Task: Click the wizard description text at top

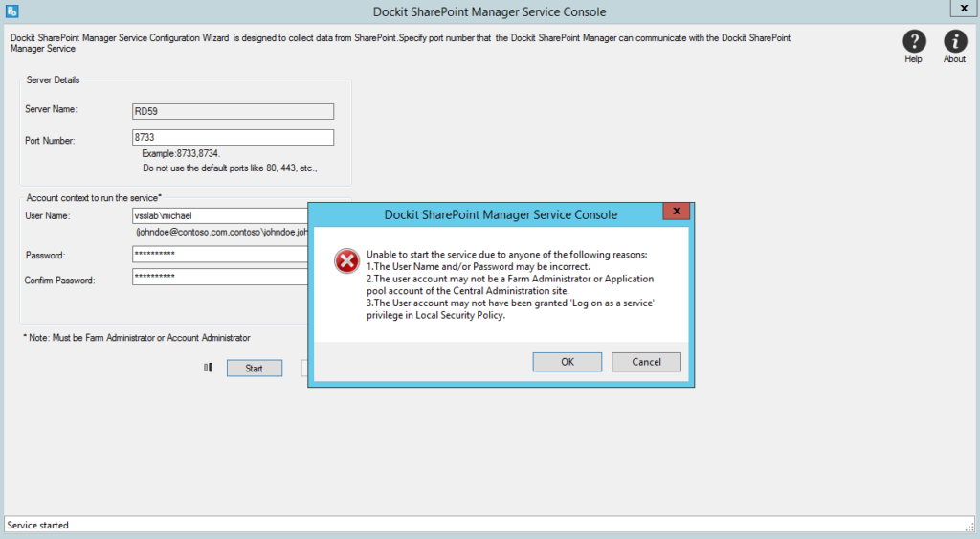Action: click(x=400, y=43)
